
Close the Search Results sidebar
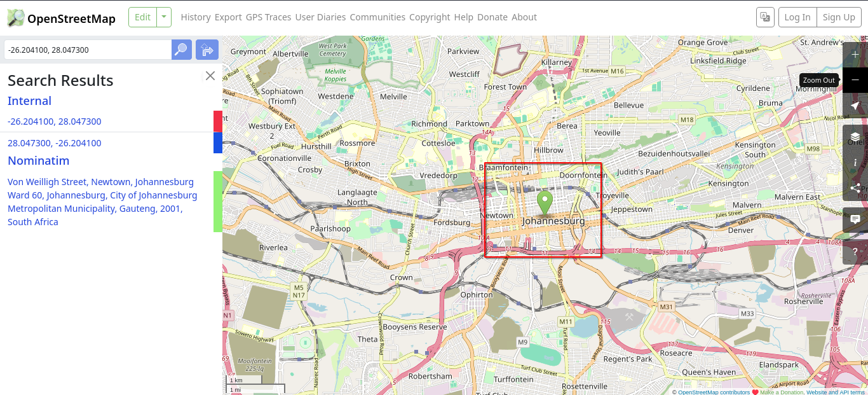coord(210,76)
